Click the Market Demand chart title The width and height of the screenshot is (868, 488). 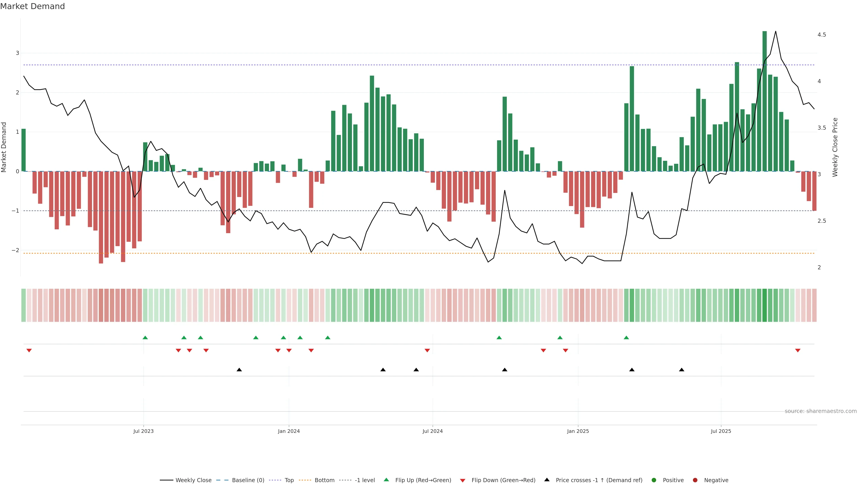click(x=32, y=6)
